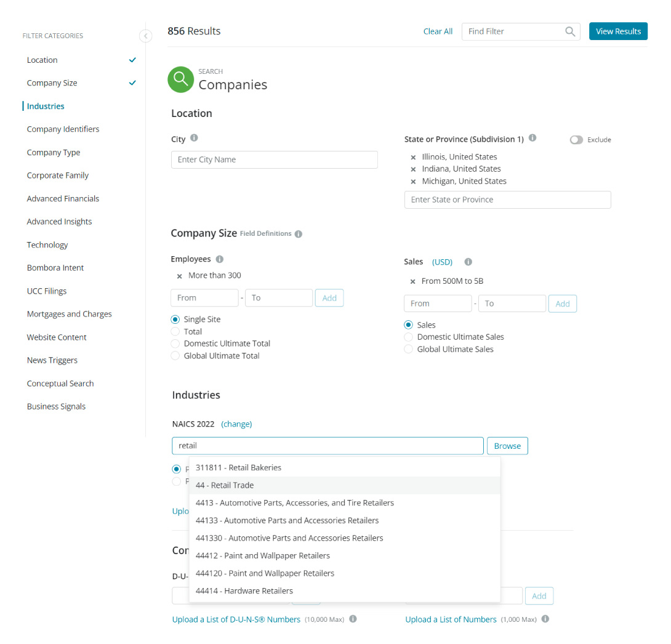Remove the Illinois, United States state filter
Image resolution: width=671 pixels, height=644 pixels.
tap(413, 157)
